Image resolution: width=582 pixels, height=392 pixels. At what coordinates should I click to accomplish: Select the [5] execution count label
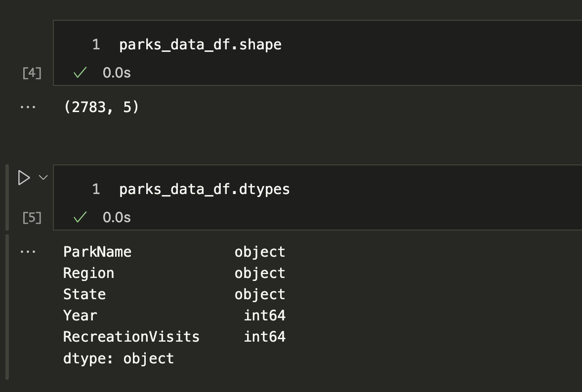pos(32,218)
